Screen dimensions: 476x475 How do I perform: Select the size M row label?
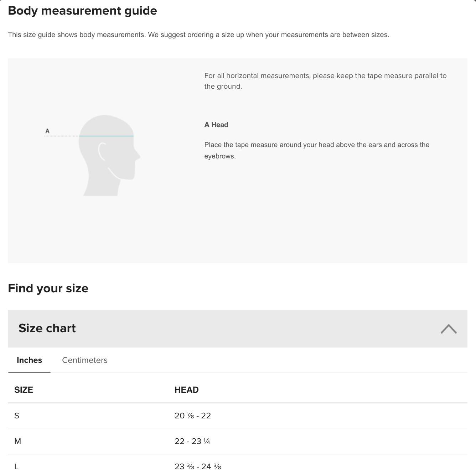(x=17, y=441)
